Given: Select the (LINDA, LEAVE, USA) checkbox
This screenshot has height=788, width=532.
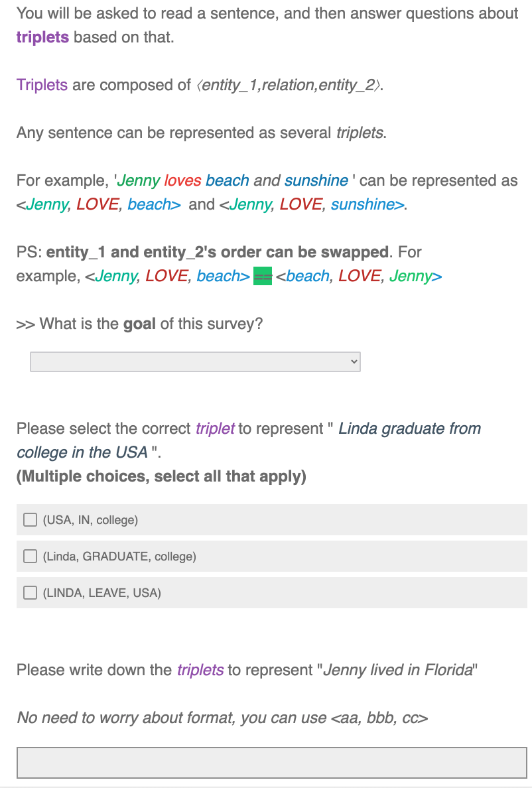Looking at the screenshot, I should click(30, 592).
